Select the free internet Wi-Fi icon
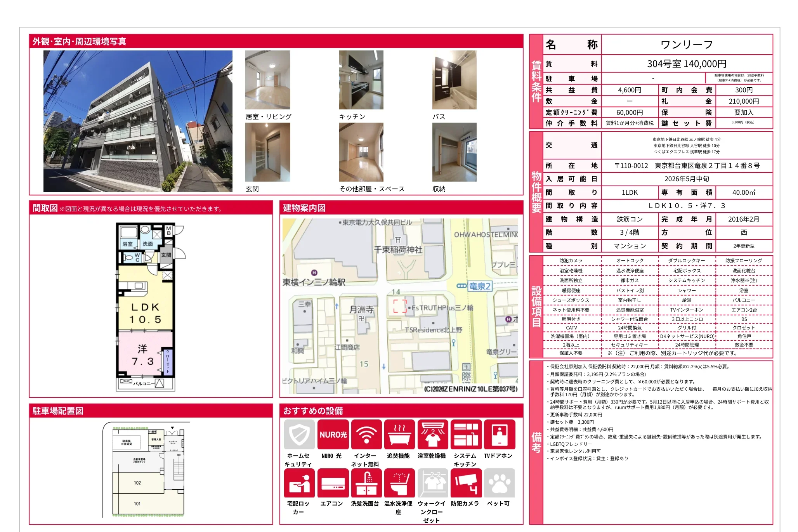Viewport: 798px width, 532px height. (366, 434)
